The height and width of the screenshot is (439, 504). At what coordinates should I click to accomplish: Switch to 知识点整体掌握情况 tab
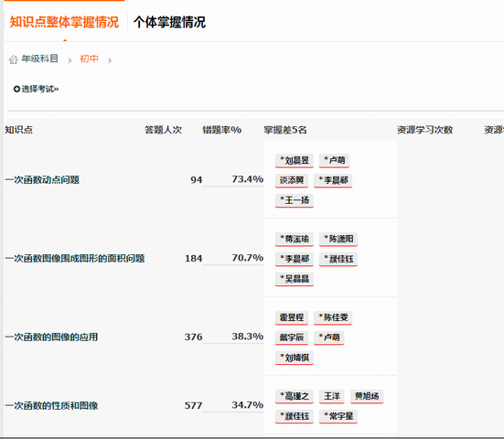click(64, 22)
